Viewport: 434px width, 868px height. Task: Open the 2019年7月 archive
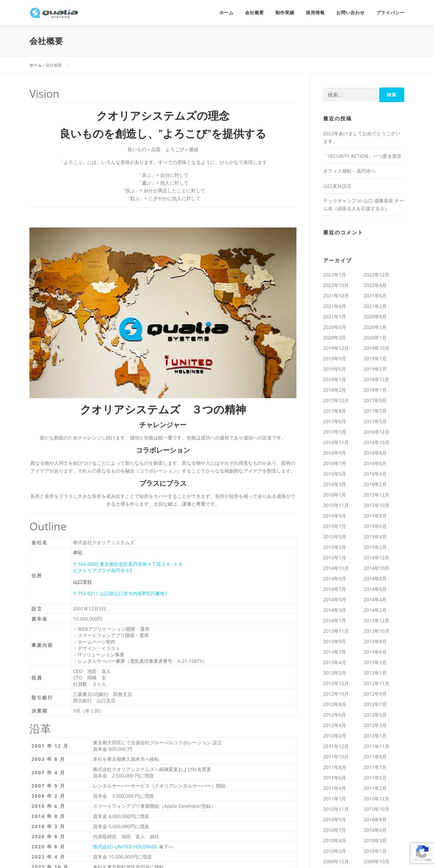point(375,359)
